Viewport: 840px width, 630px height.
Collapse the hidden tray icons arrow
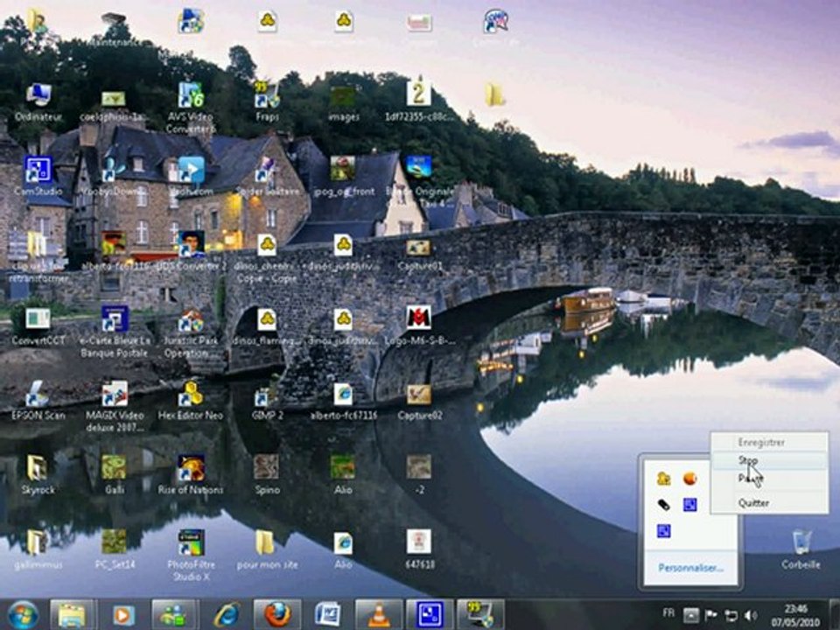click(x=690, y=615)
